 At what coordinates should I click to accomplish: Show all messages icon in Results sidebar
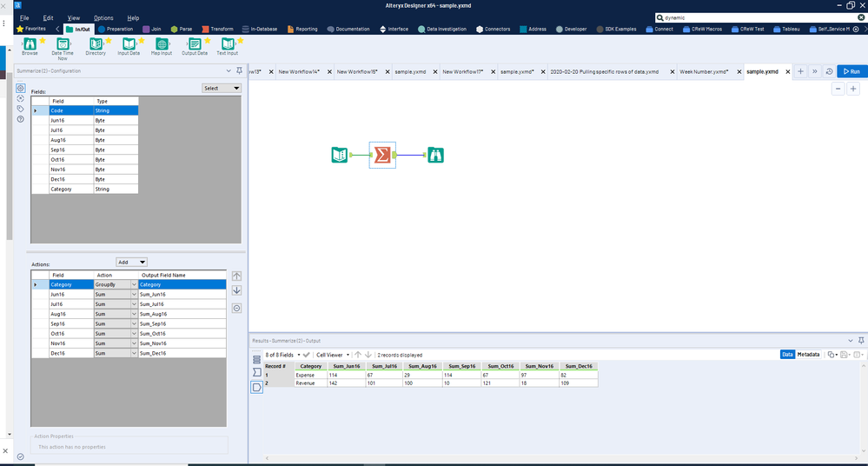pos(257,360)
